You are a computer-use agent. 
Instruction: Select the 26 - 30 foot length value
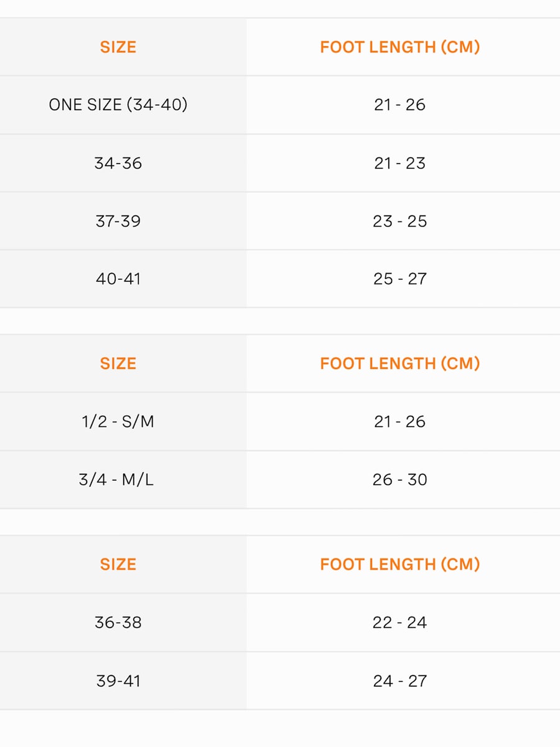[x=399, y=480]
